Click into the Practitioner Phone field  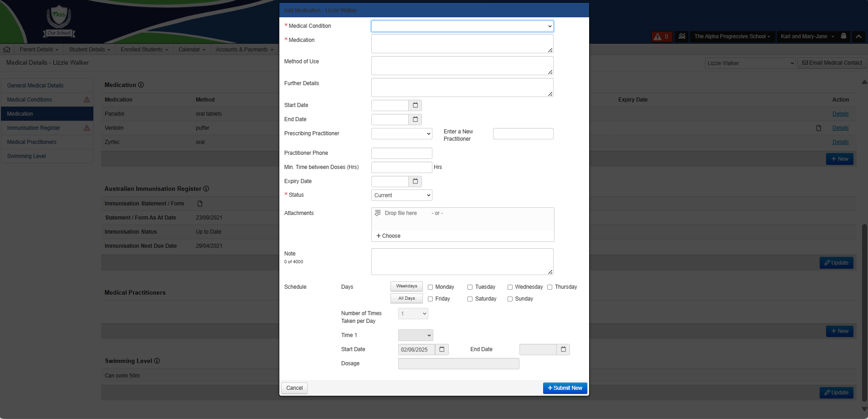[x=401, y=153]
